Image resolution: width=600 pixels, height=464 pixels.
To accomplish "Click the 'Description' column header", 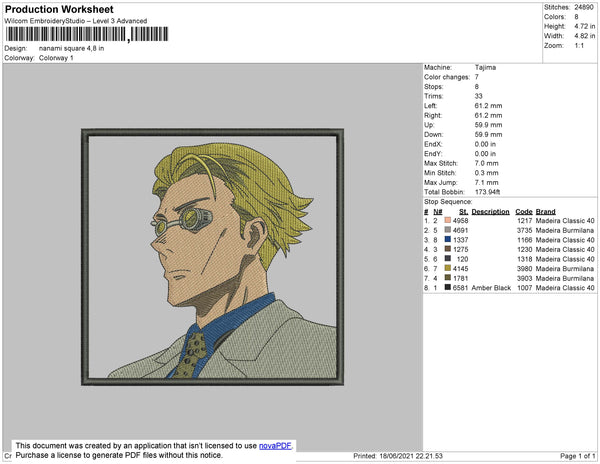I will [491, 212].
